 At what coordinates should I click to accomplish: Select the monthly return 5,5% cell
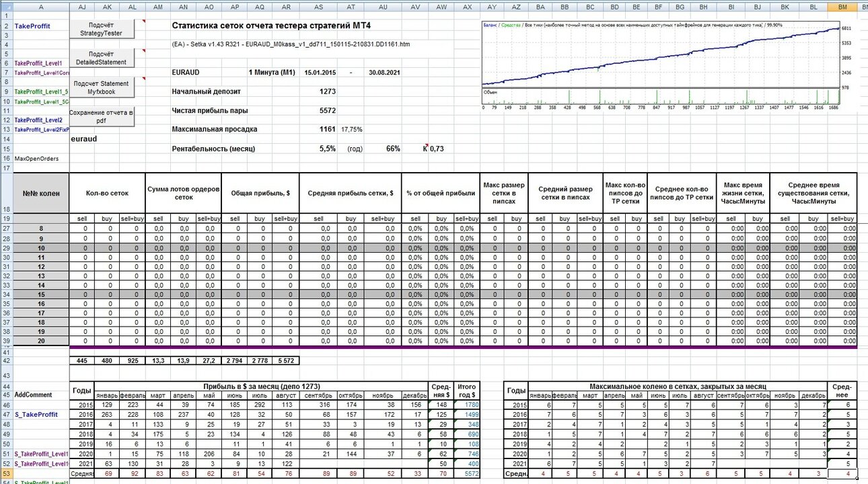point(328,149)
